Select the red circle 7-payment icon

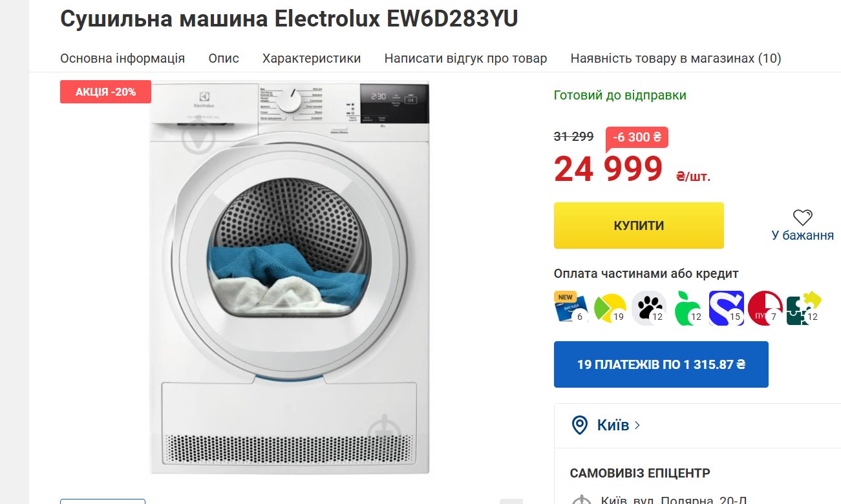pos(765,308)
